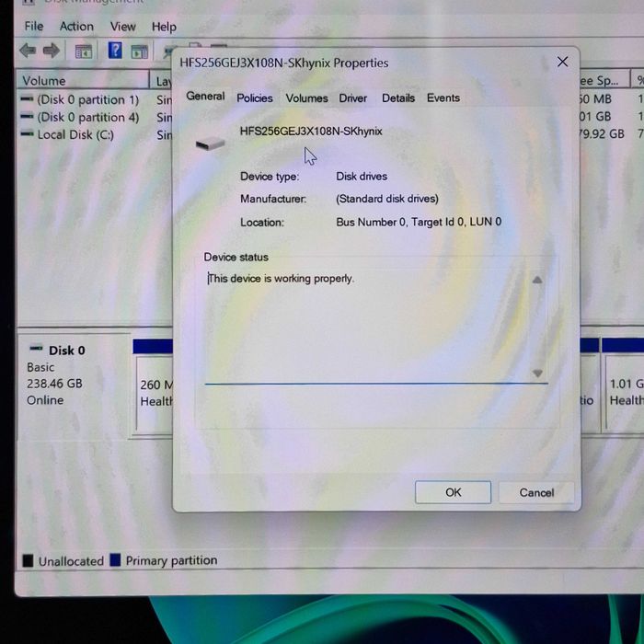
Task: Select the Disk 0 label in lower pane
Action: coord(66,351)
